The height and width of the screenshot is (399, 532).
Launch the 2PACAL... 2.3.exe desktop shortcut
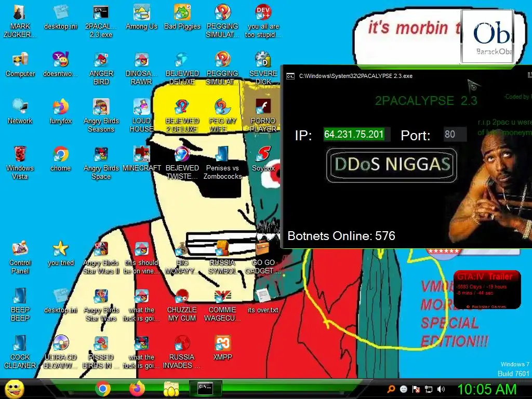(101, 20)
